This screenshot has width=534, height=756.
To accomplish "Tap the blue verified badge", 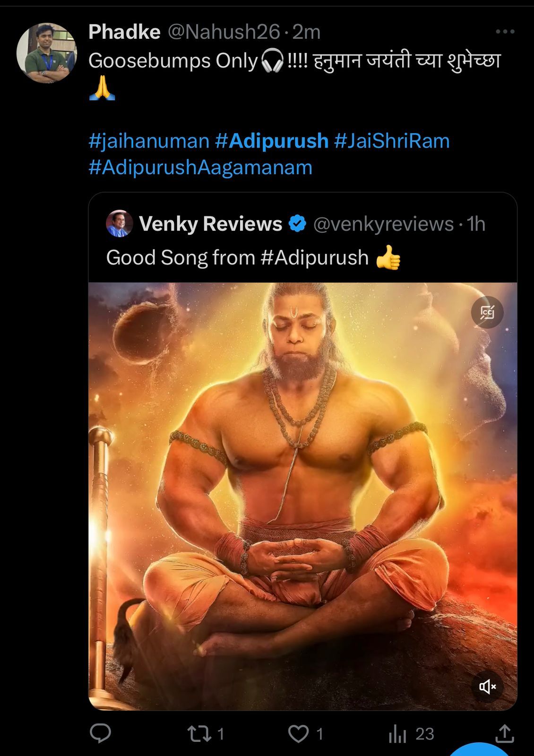I will 298,223.
